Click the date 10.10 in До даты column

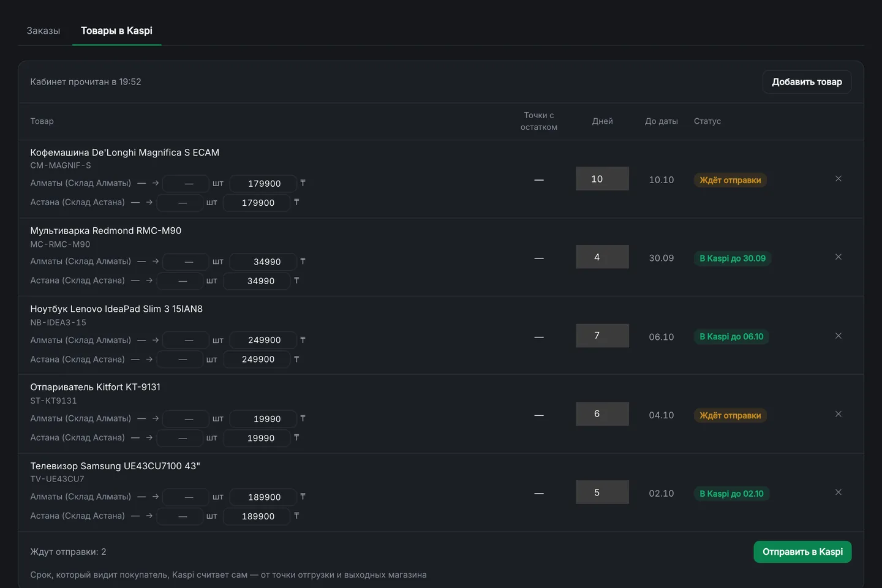(x=661, y=180)
